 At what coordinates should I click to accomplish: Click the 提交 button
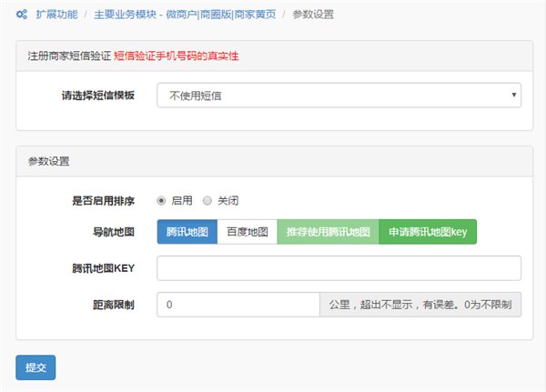point(35,367)
